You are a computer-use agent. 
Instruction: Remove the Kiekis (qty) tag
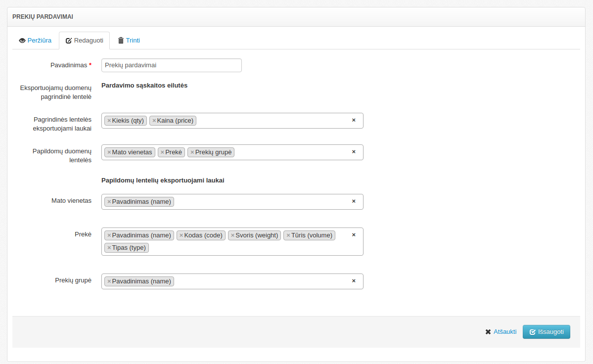109,121
